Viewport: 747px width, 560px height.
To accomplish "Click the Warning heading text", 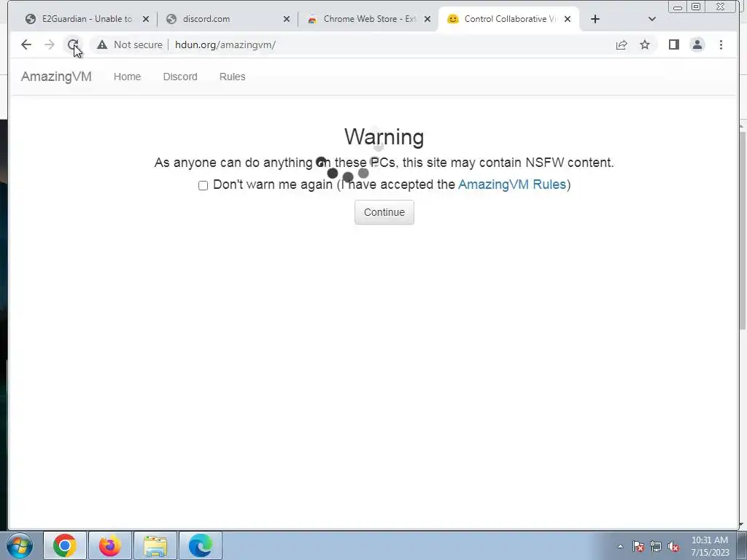I will pos(384,137).
